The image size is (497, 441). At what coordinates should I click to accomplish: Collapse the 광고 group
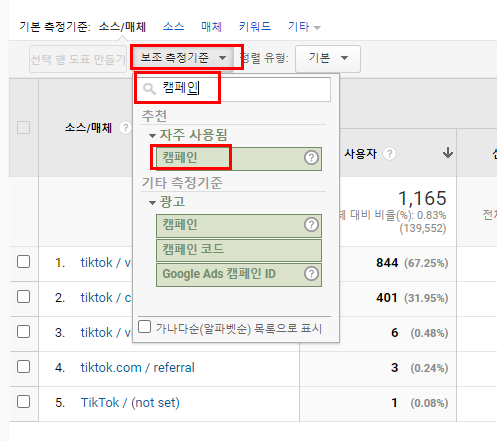[152, 203]
